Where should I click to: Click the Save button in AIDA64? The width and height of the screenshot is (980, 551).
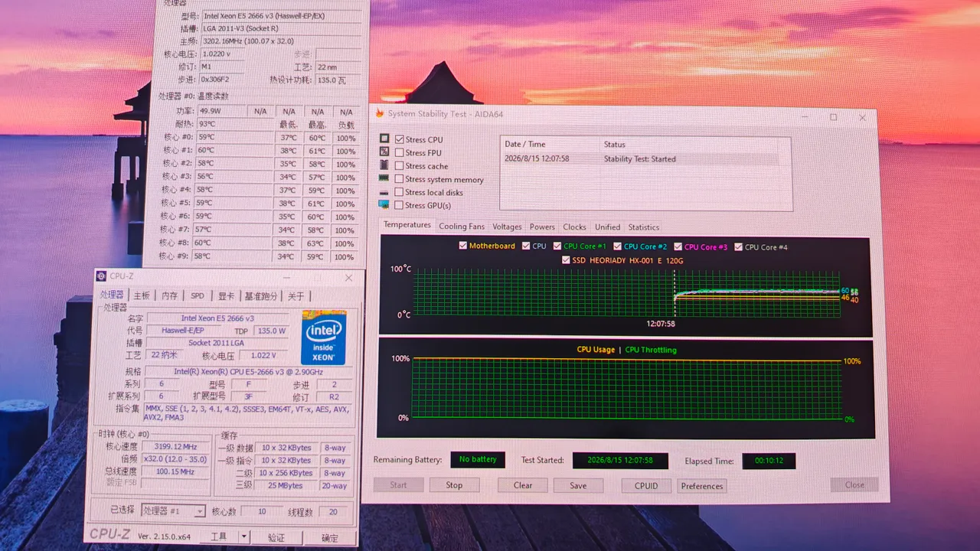[578, 485]
